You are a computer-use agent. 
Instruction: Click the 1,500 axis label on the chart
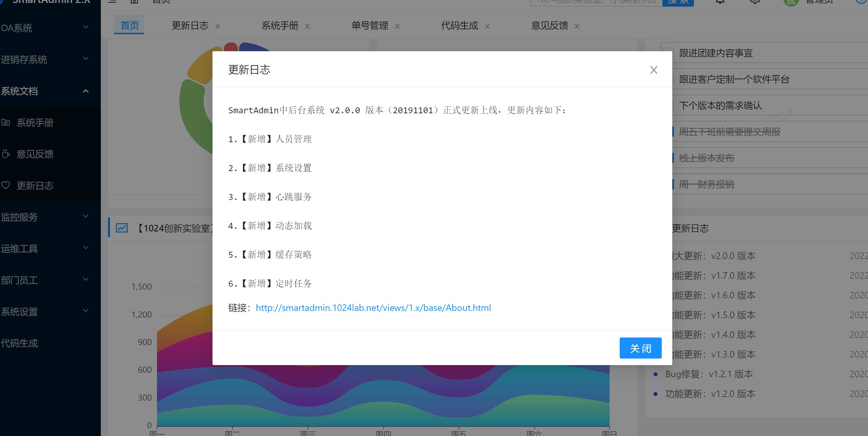[142, 287]
